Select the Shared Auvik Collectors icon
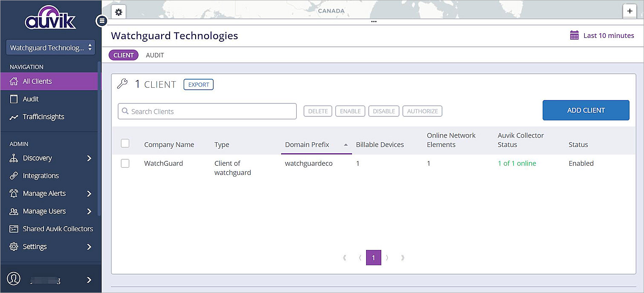The width and height of the screenshot is (644, 293). pyautogui.click(x=13, y=229)
